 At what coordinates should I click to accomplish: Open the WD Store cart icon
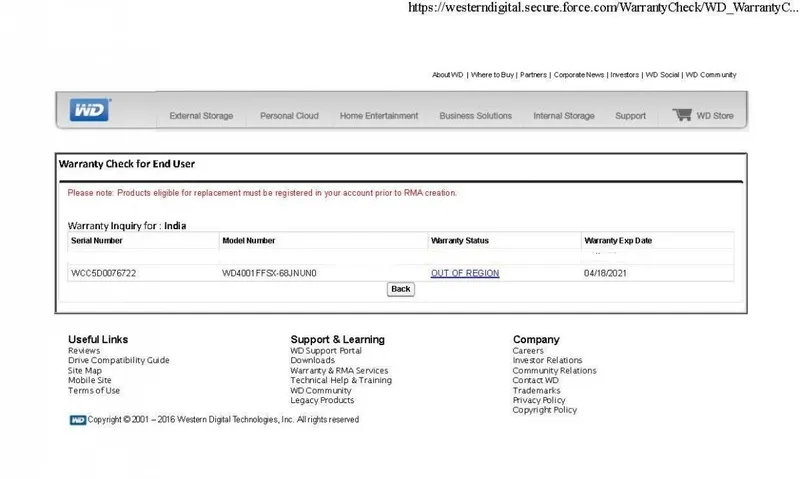point(682,115)
